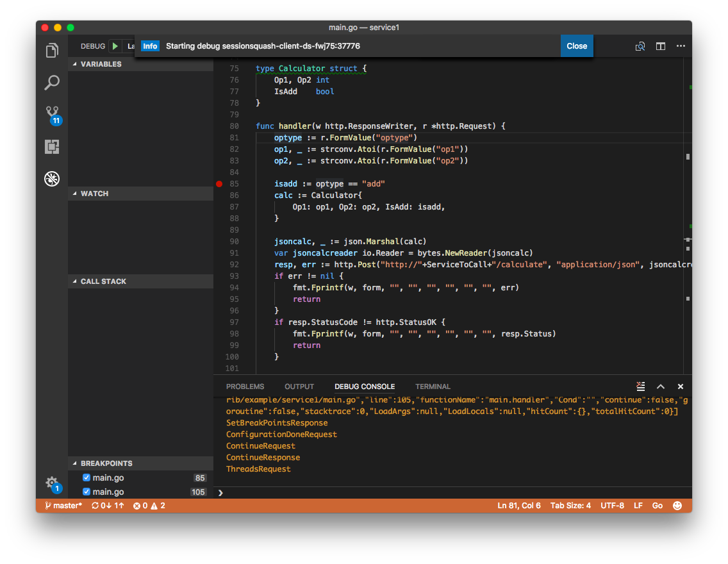Click Ln 81, Col 6 in status bar
This screenshot has height=564, width=728.
click(519, 506)
